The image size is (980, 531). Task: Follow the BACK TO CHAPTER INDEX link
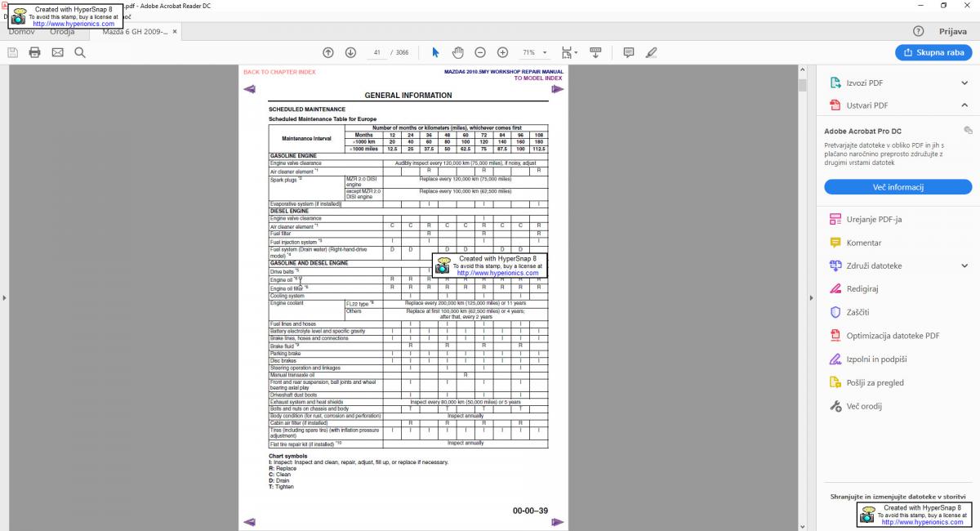(279, 72)
